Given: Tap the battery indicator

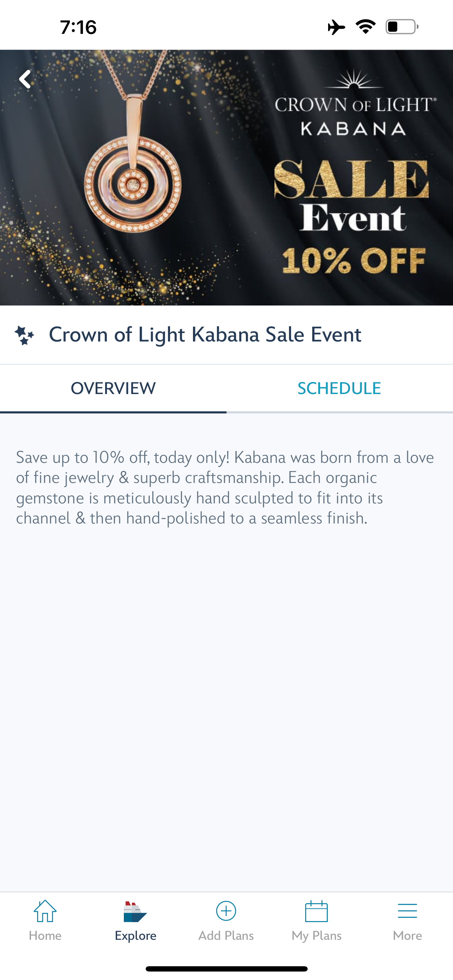Looking at the screenshot, I should tap(401, 26).
